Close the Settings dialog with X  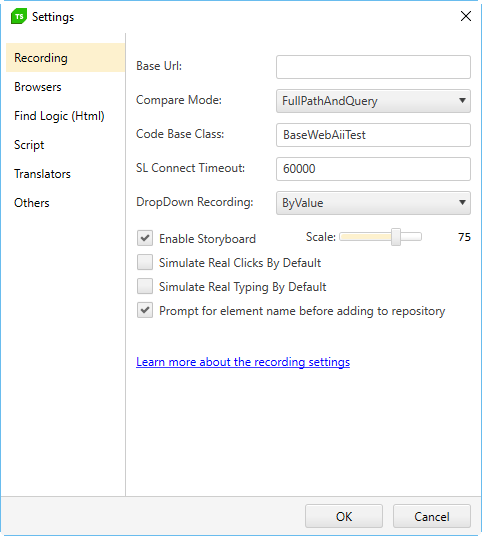tap(466, 16)
